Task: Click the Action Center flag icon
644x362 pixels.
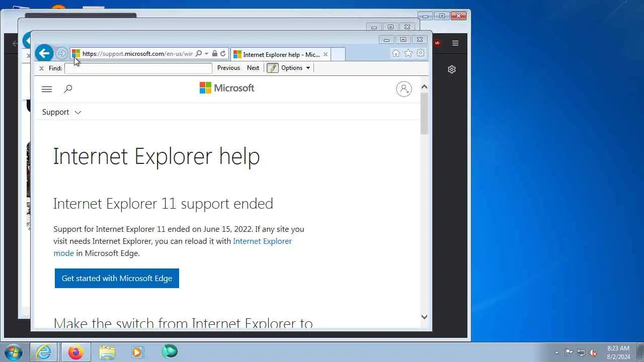Action: [x=569, y=352]
